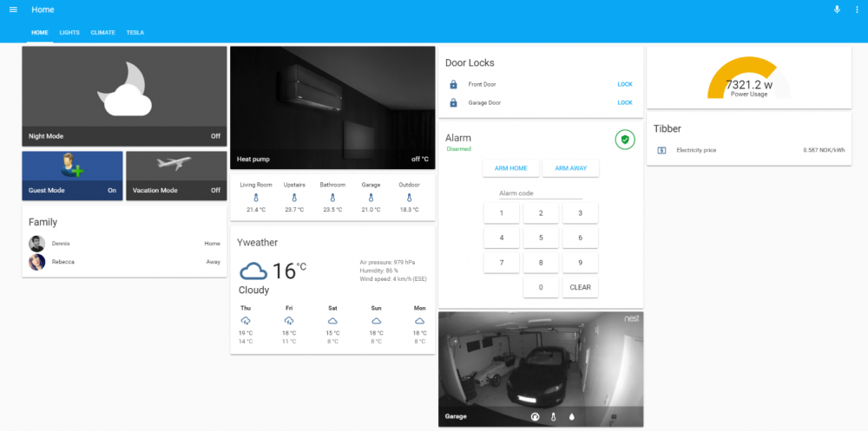Click the Front Door lock icon
The image size is (868, 431).
pyautogui.click(x=453, y=84)
